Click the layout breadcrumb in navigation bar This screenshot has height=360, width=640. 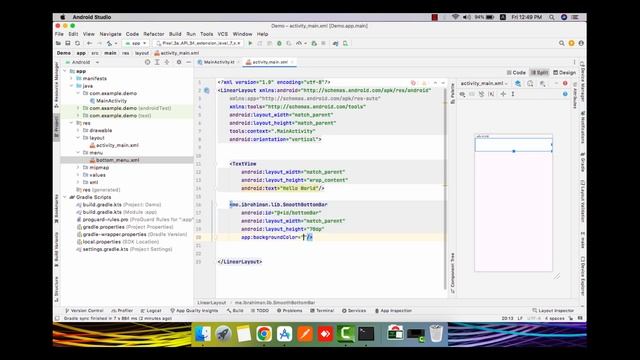click(x=142, y=53)
